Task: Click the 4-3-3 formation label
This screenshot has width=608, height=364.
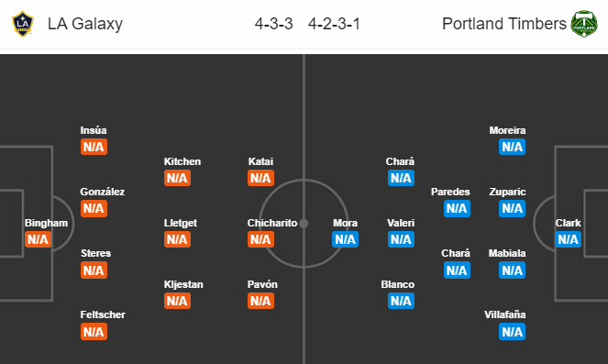Action: pos(274,24)
